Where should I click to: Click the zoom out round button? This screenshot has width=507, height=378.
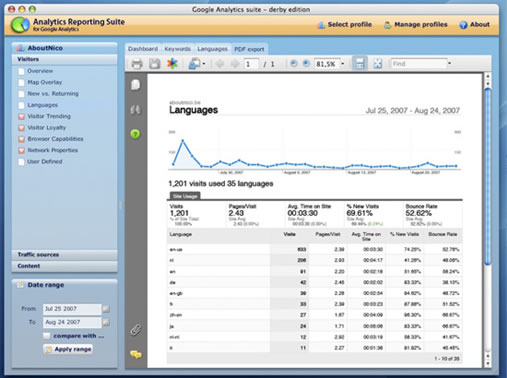294,63
